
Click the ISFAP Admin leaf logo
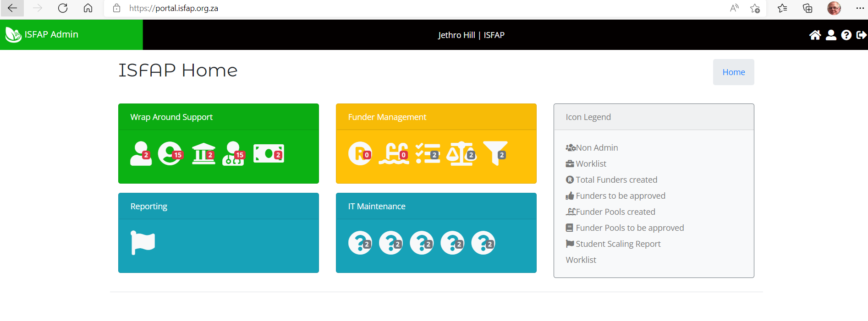point(13,35)
